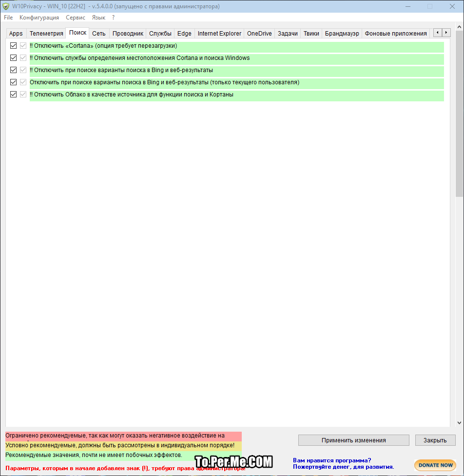Click grey status checkbox beside Cortana location row
Image resolution: width=464 pixels, height=476 pixels.
coord(23,58)
